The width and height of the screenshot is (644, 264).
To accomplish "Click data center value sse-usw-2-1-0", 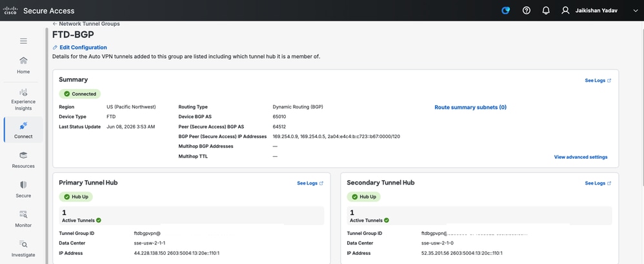I will coord(438,243).
